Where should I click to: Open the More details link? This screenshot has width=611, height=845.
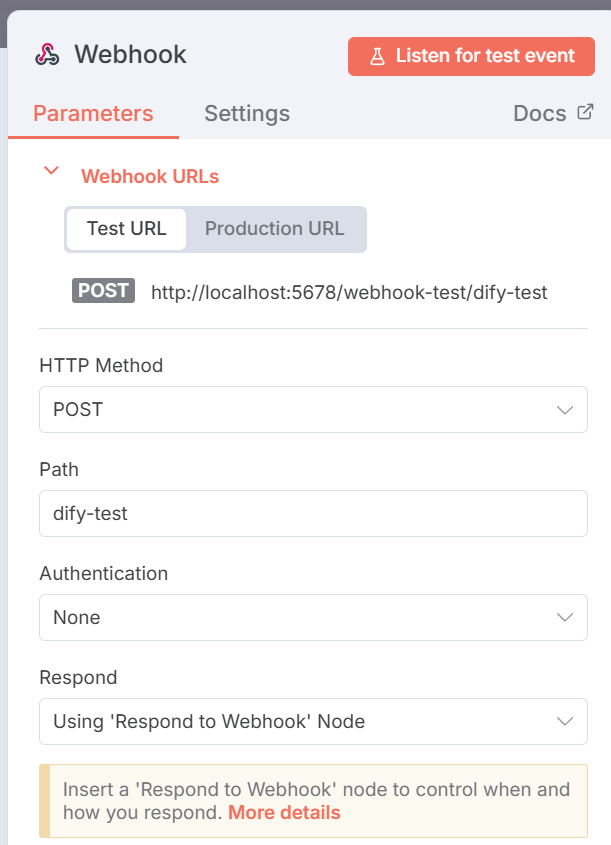coord(284,812)
